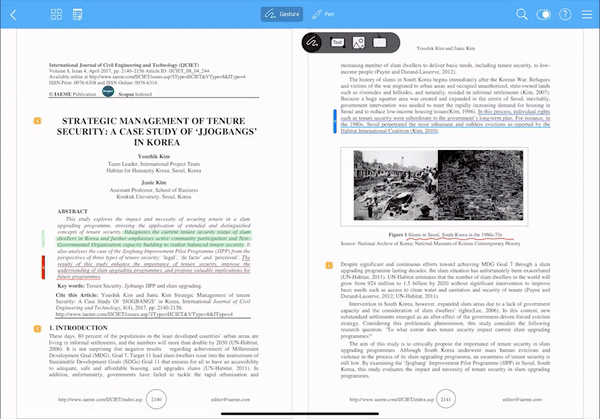Open the search magnifier icon
The image size is (600, 419).
[x=522, y=15]
